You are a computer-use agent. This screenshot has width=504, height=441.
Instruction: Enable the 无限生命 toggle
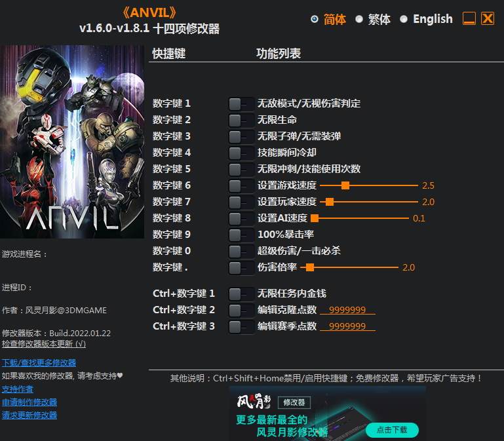click(241, 120)
